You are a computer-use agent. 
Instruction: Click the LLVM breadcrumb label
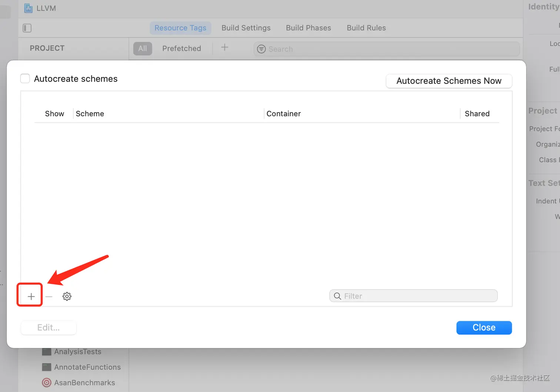click(x=46, y=8)
